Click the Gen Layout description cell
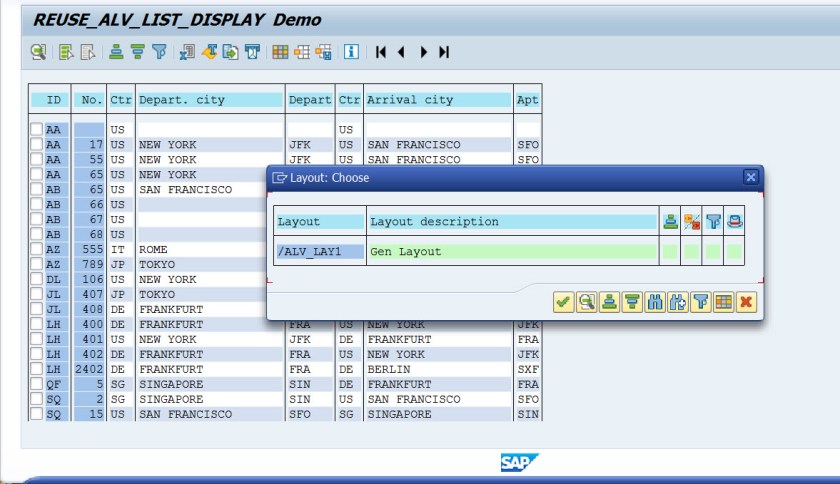This screenshot has height=484, width=840. pyautogui.click(x=512, y=251)
